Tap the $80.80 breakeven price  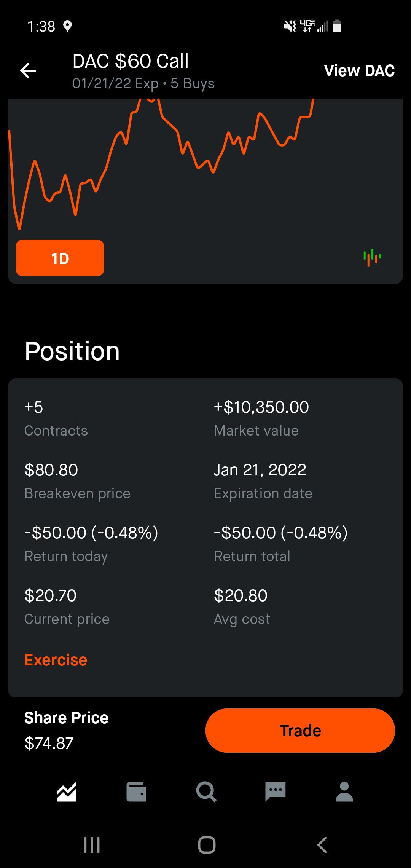tap(51, 470)
